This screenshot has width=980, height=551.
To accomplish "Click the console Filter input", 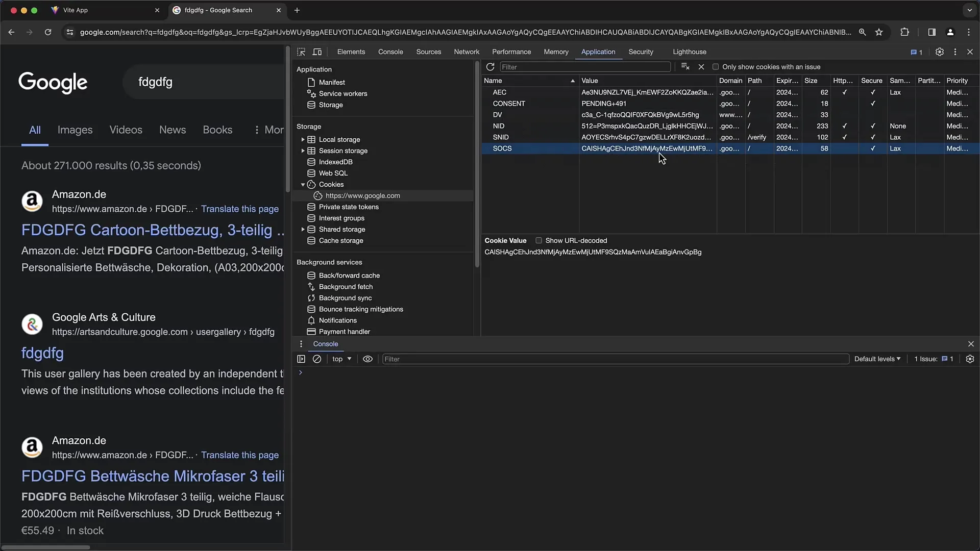I will pyautogui.click(x=616, y=359).
